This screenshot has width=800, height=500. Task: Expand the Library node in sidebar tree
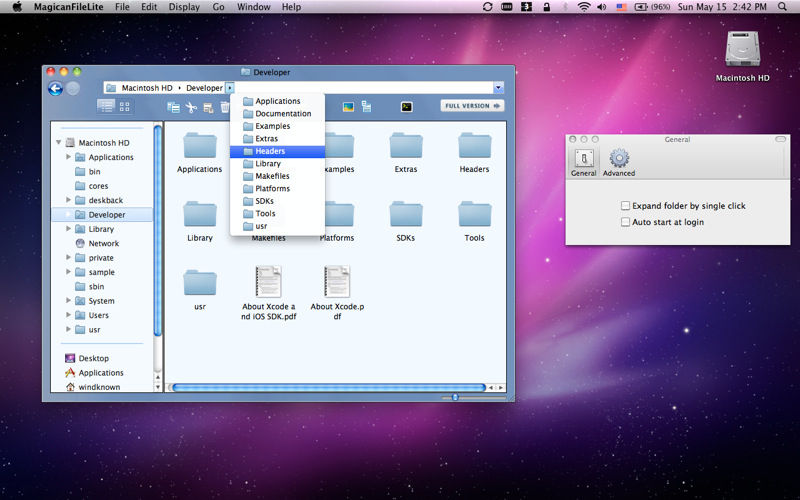pyautogui.click(x=68, y=229)
